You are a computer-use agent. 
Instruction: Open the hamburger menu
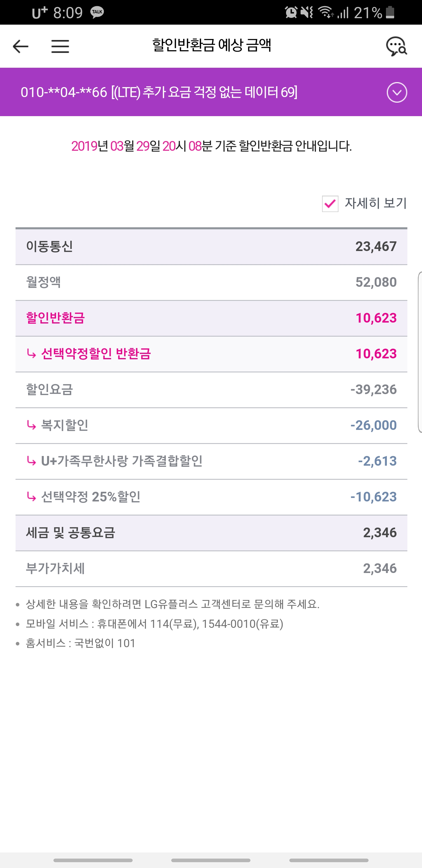pyautogui.click(x=60, y=46)
